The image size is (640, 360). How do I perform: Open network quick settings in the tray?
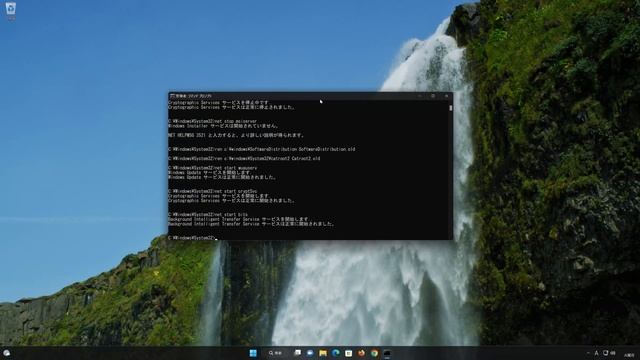click(x=606, y=353)
